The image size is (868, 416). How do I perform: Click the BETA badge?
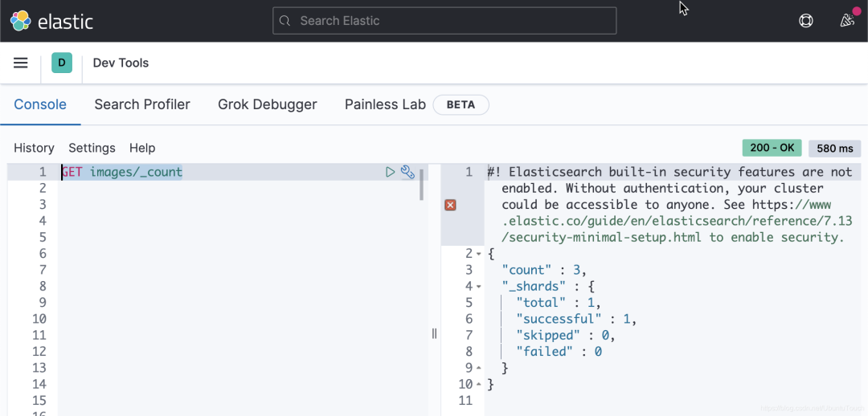pos(461,104)
